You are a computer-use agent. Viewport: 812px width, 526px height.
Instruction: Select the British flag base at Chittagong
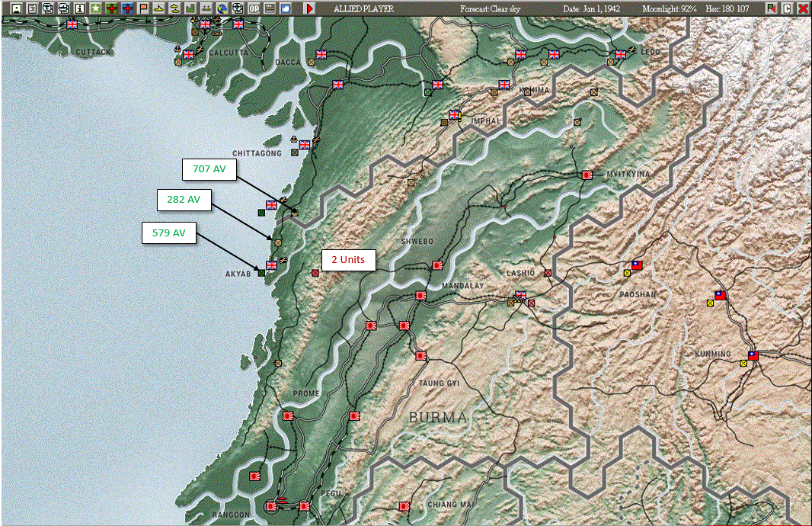point(305,145)
